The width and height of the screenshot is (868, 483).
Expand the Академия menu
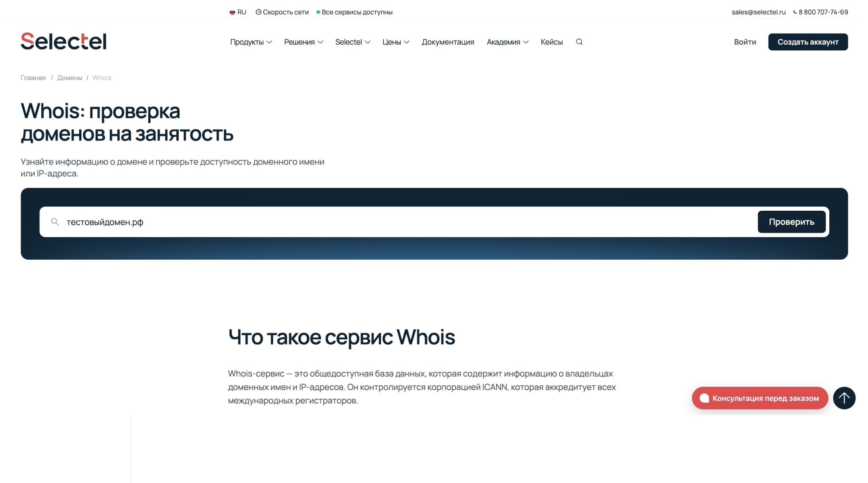pyautogui.click(x=507, y=42)
